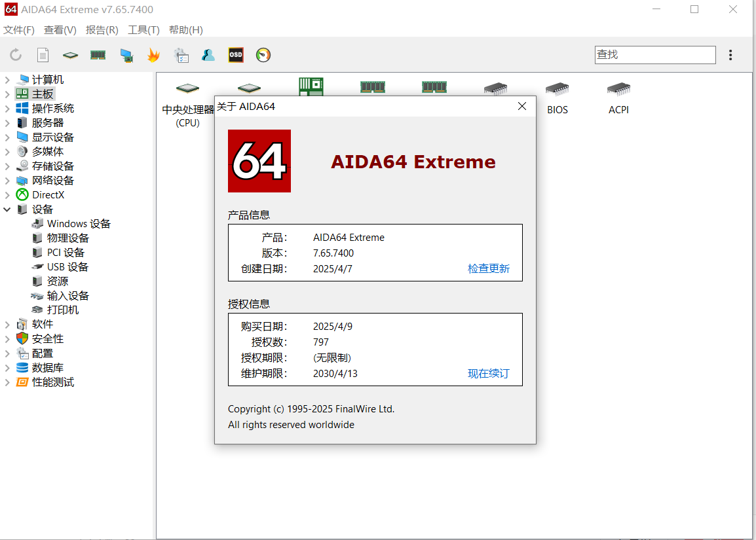
Task: Click the audit manager toolbar icon
Action: click(181, 55)
